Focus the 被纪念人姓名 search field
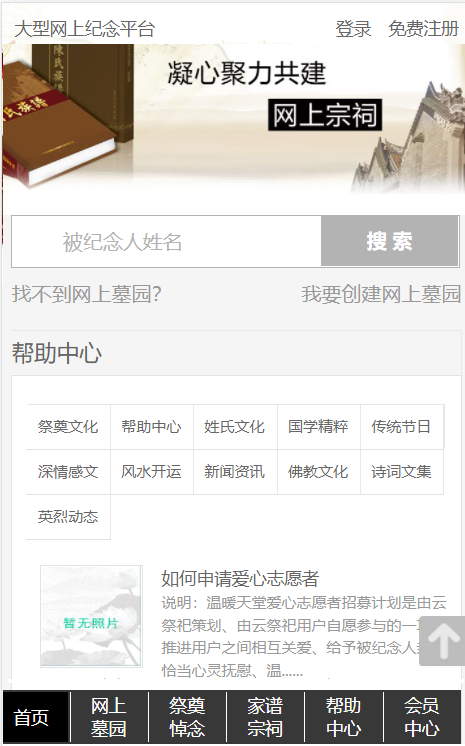Viewport: 465px width, 746px height. [167, 241]
